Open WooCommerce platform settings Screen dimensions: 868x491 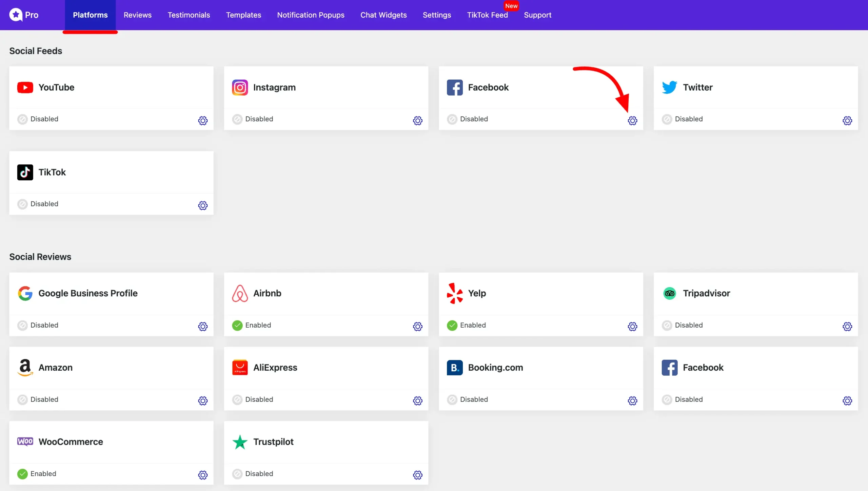203,475
